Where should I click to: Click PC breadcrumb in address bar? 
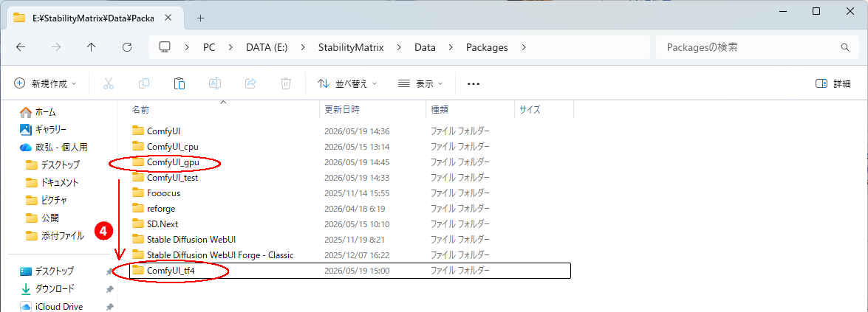(x=209, y=47)
